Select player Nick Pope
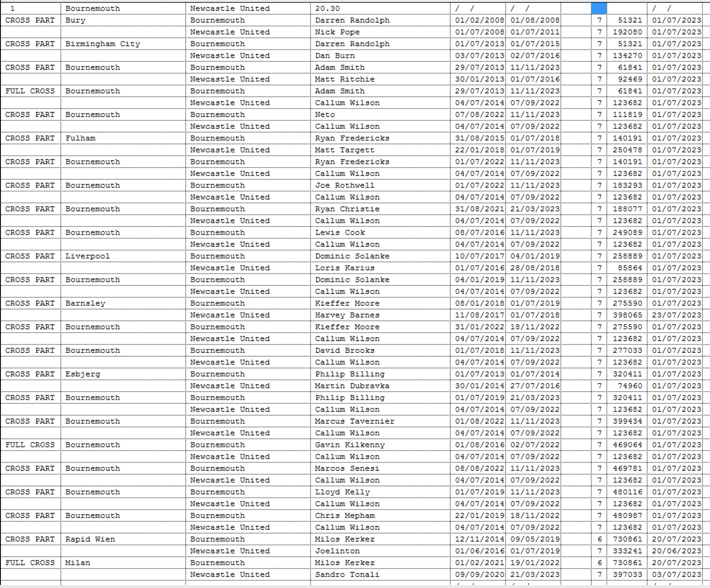Image resolution: width=710 pixels, height=588 pixels. coord(380,32)
